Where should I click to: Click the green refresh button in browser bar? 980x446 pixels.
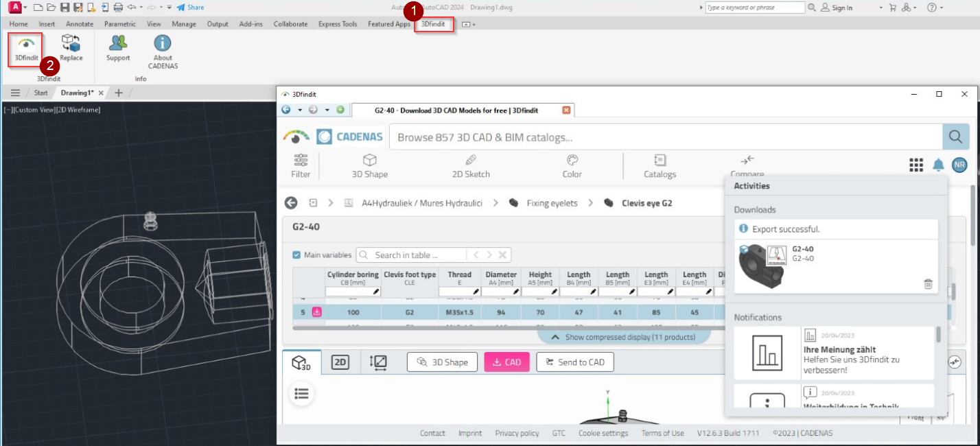pyautogui.click(x=340, y=110)
